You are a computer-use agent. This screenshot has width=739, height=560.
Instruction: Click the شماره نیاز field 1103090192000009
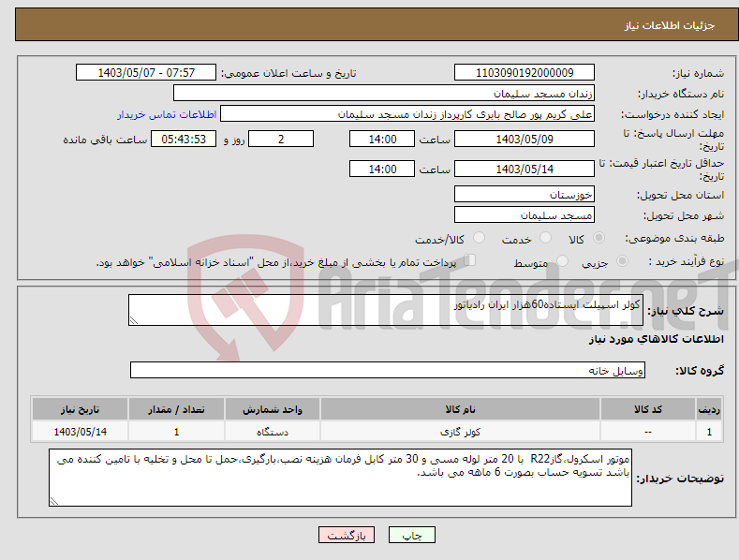[525, 73]
